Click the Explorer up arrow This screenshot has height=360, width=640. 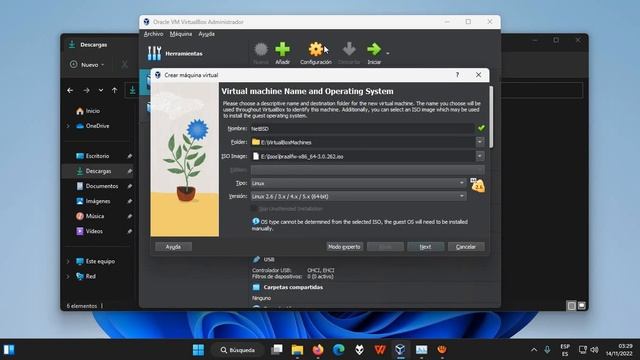115,90
